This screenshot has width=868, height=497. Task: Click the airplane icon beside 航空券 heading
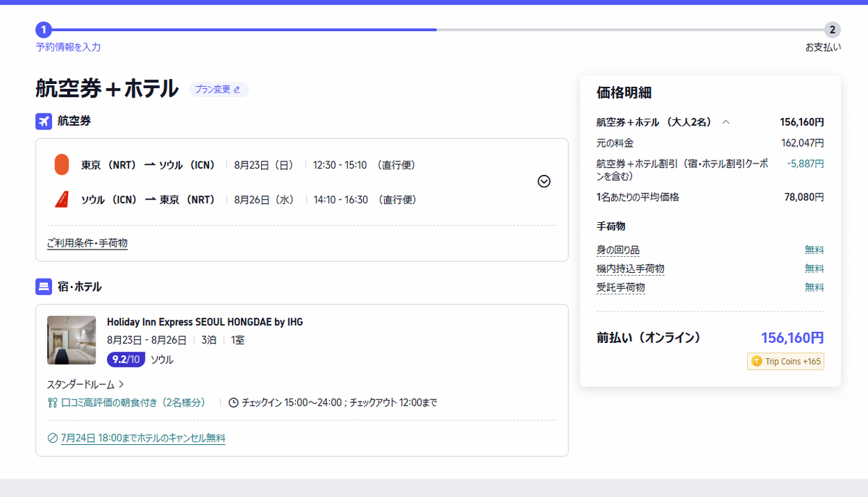click(43, 121)
